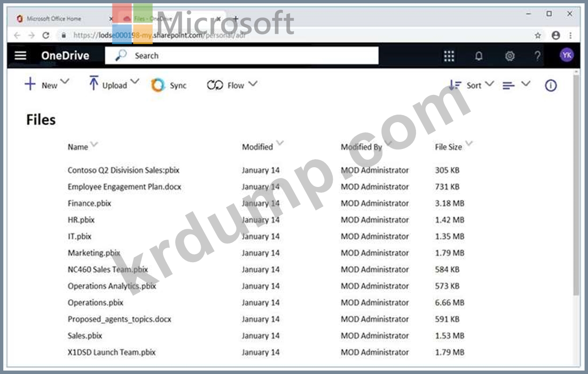Click the Upload arrow icon

tap(94, 83)
